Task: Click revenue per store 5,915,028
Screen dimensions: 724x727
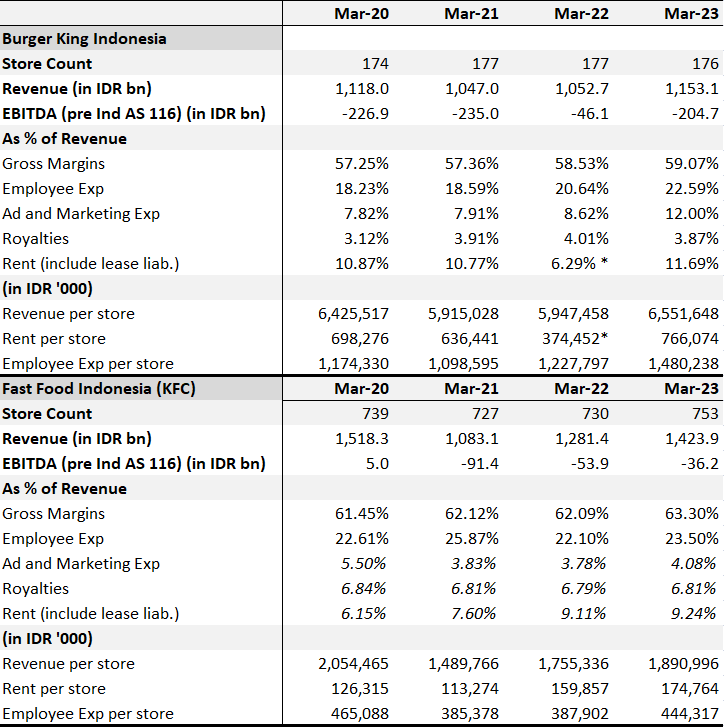Action: click(463, 314)
